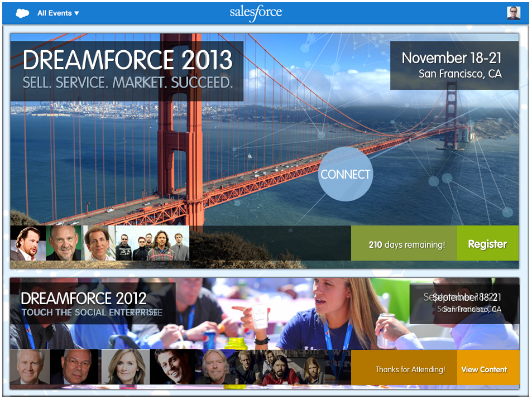The image size is (532, 399).
Task: Click the Salesforce cloud icon
Action: [x=22, y=13]
